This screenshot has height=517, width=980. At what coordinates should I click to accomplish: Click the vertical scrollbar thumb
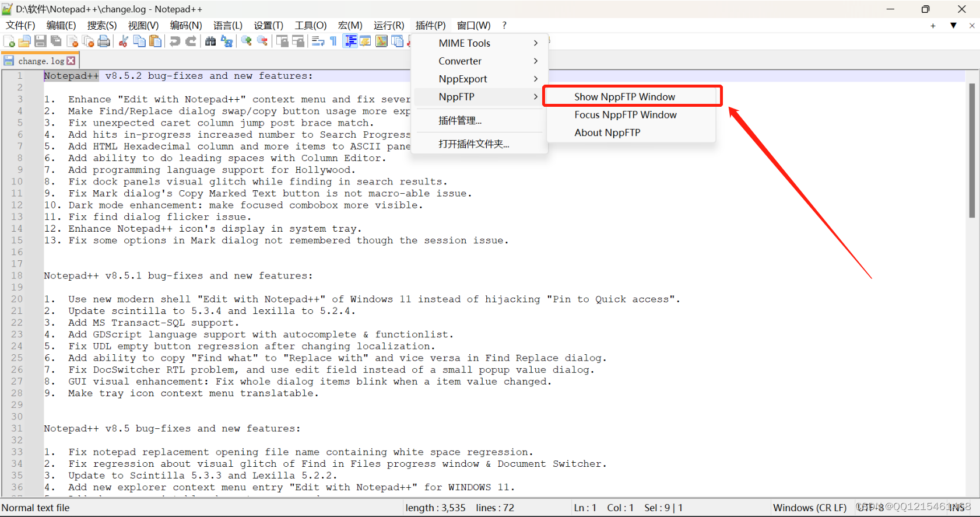tap(972, 151)
